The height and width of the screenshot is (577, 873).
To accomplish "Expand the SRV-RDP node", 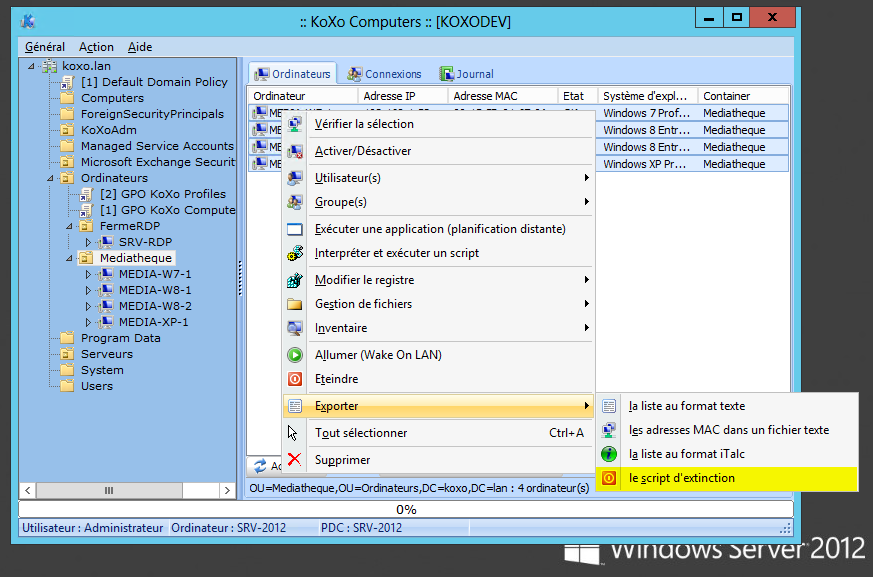I will pyautogui.click(x=88, y=242).
